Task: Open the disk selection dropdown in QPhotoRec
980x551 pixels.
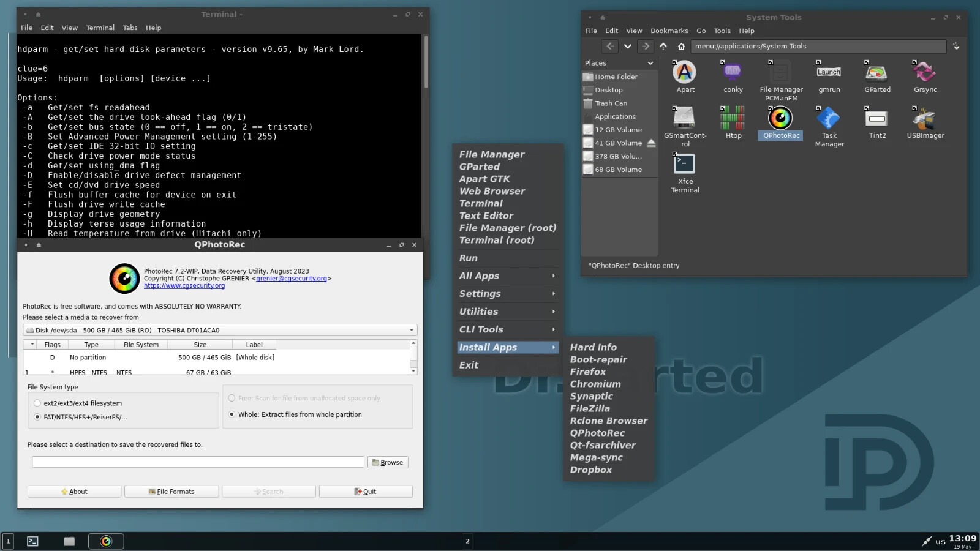Action: 220,330
